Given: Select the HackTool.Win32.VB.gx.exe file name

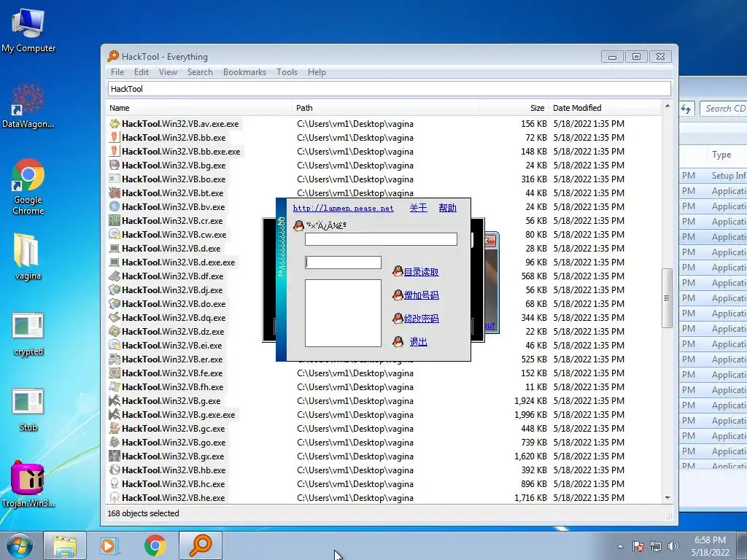Looking at the screenshot, I should pos(173,456).
